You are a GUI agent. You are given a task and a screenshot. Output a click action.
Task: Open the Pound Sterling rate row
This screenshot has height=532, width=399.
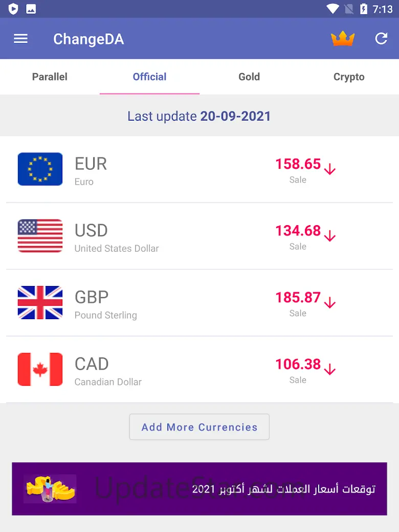(199, 303)
